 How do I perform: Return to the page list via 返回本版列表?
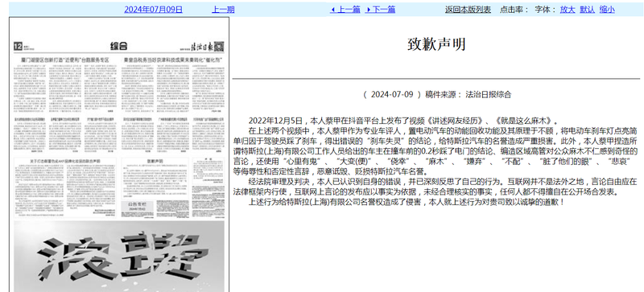coord(468,10)
